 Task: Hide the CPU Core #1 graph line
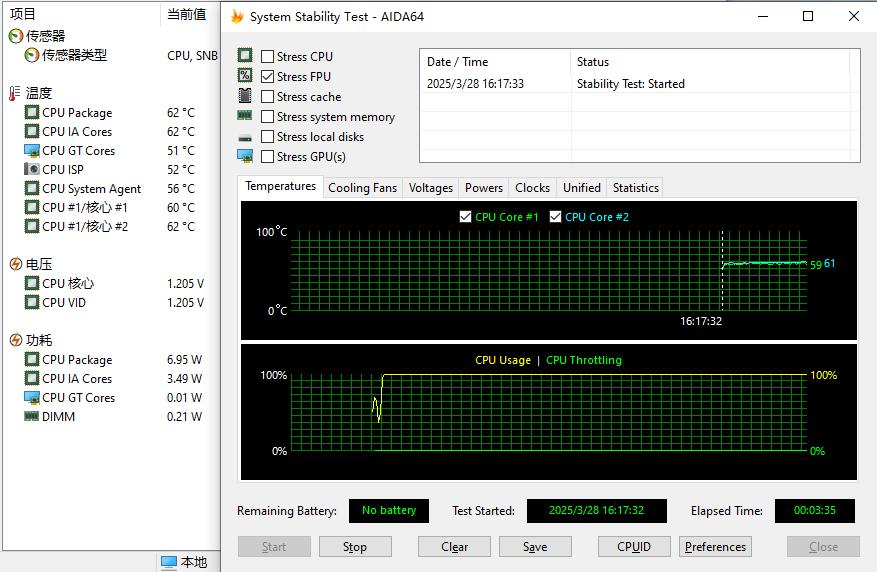(x=465, y=217)
